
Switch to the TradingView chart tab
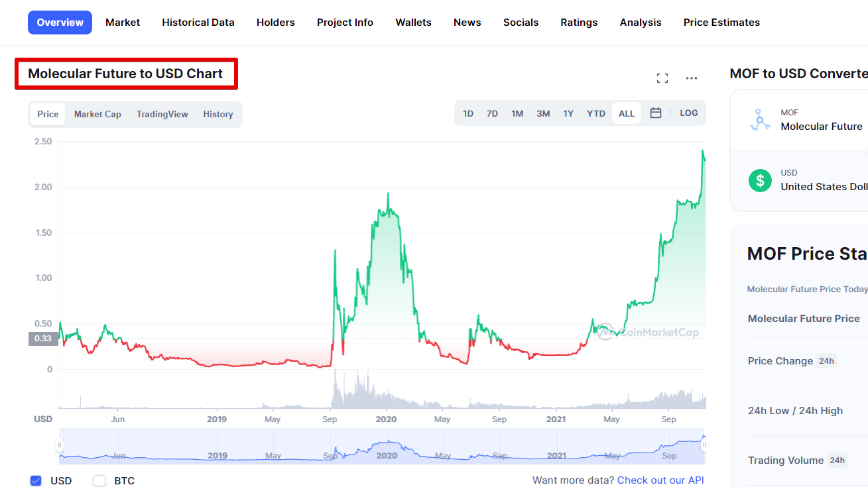point(162,114)
